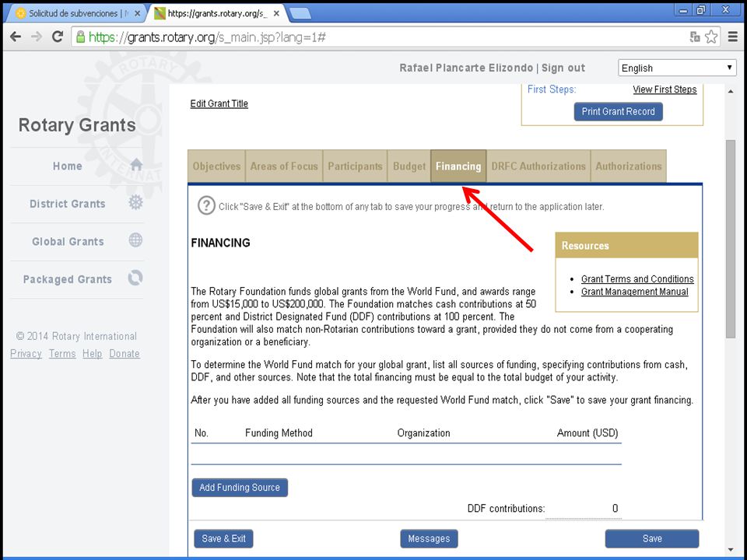The width and height of the screenshot is (747, 560).
Task: Click the Packaged Grants circular icon
Action: pos(135,278)
